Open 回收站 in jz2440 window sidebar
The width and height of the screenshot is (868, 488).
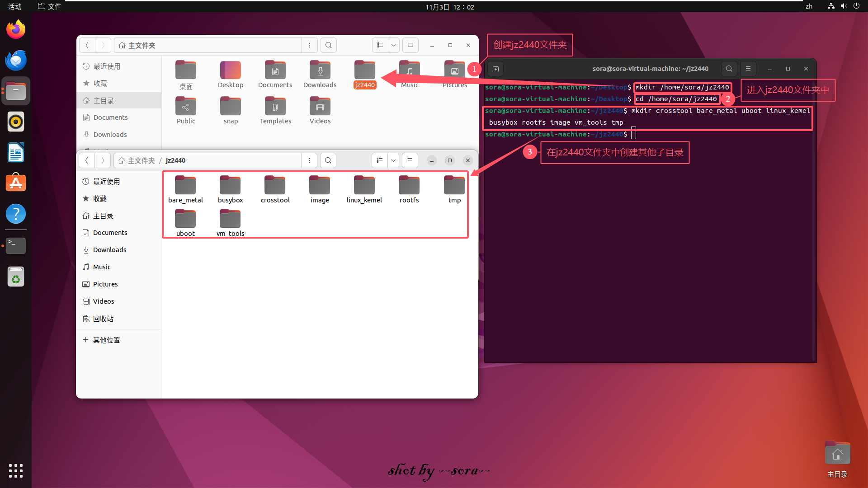coord(118,319)
